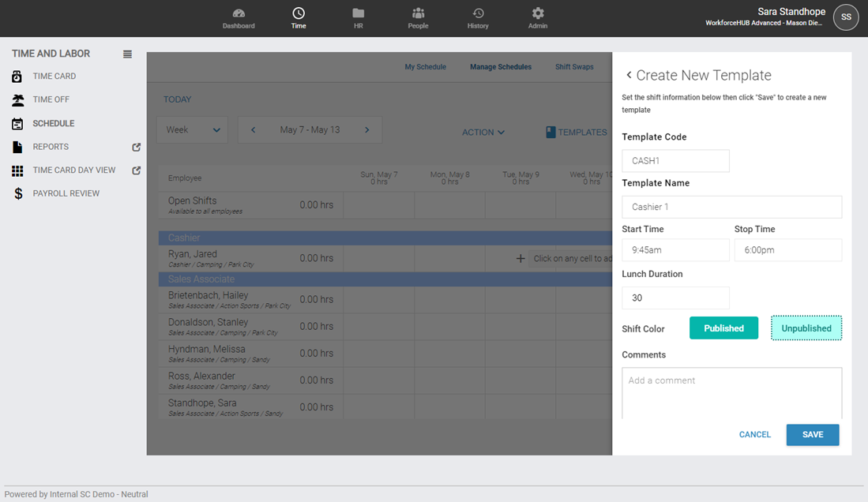Go back using Create New Template arrow
This screenshot has height=502, width=868.
629,76
